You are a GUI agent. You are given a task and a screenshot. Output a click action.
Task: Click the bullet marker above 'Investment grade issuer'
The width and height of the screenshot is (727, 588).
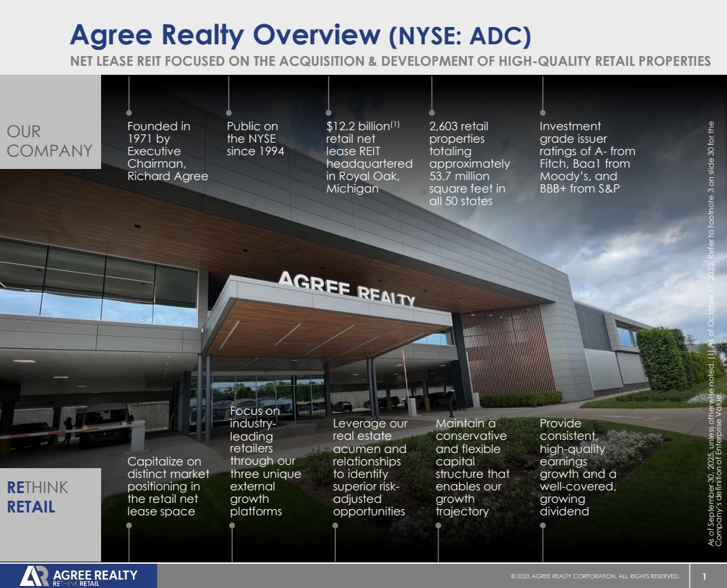click(543, 113)
